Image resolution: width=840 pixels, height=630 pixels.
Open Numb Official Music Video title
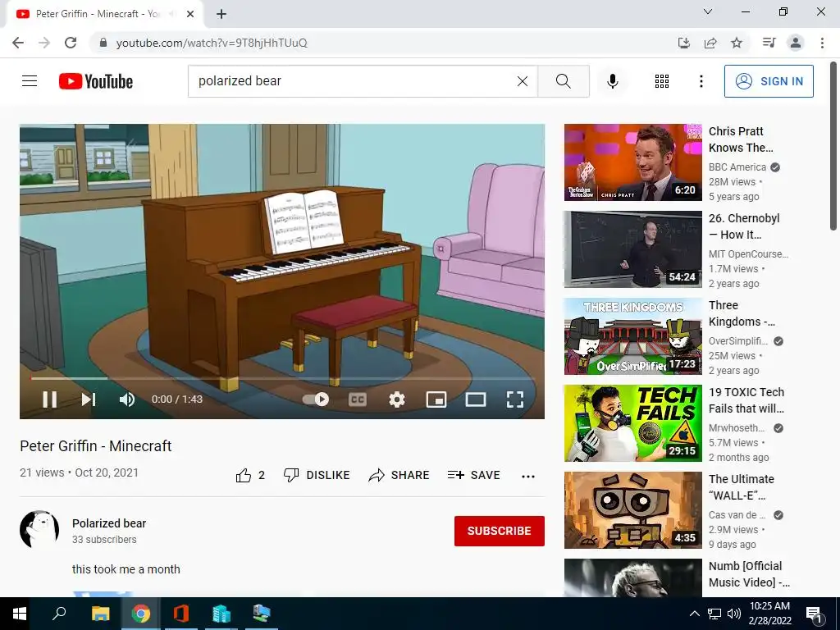[749, 573]
